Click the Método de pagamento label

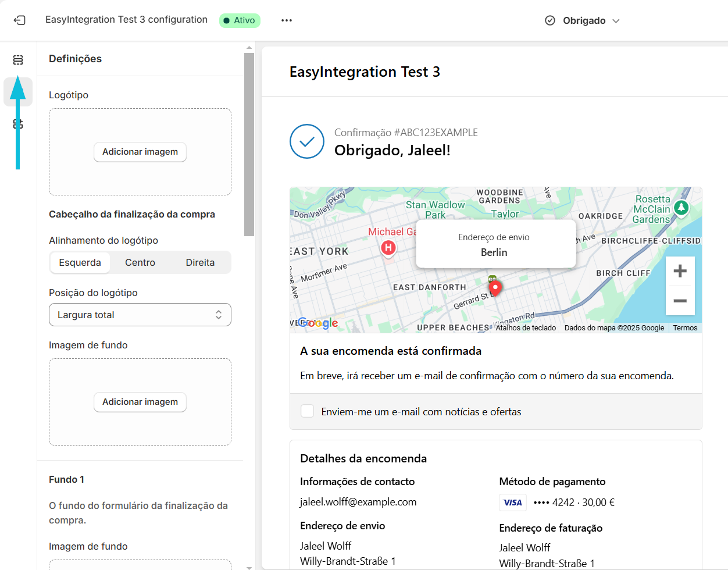(552, 482)
